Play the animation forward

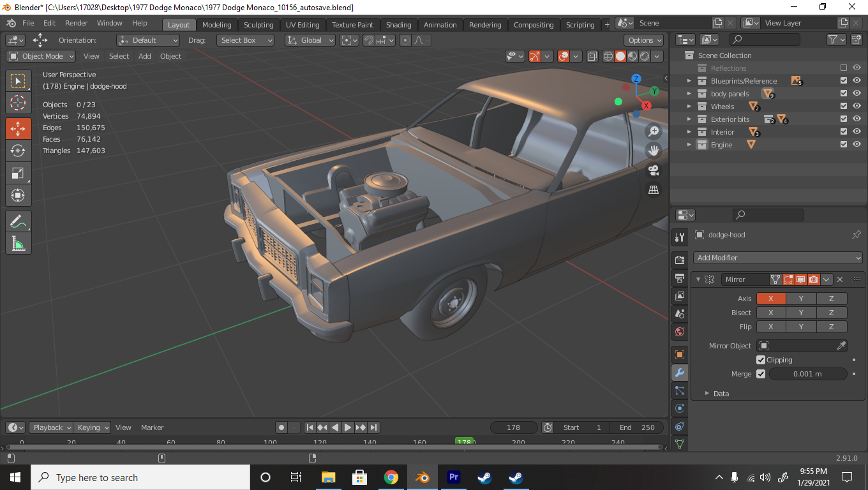[x=348, y=427]
